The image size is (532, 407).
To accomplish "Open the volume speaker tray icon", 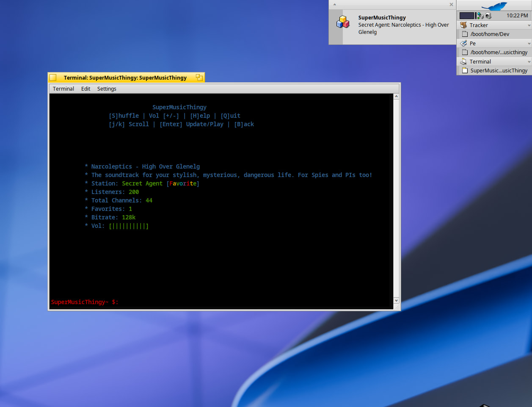I will coord(488,16).
